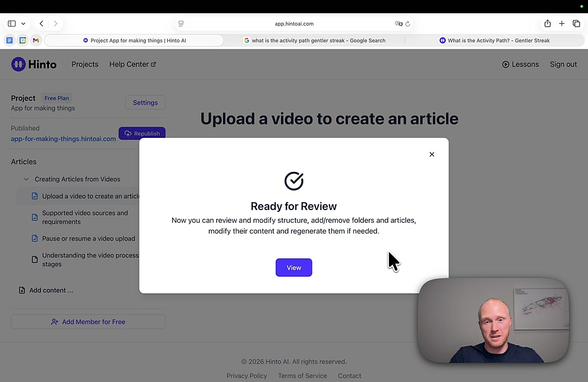Click the Lessons play icon
This screenshot has height=382, width=588.
506,64
